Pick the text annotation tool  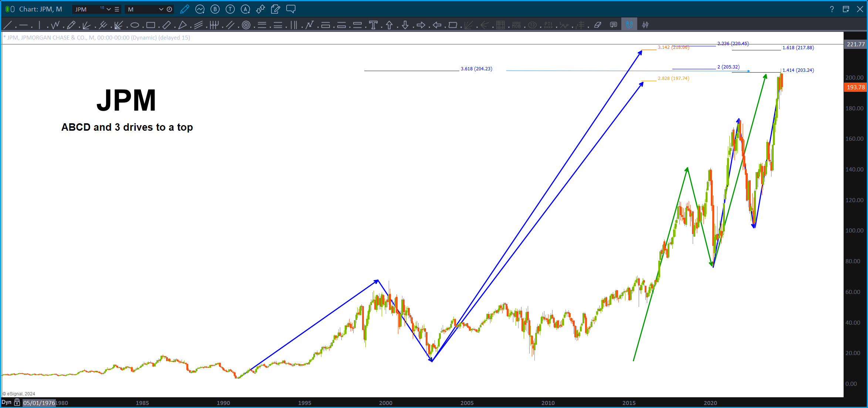pos(373,25)
